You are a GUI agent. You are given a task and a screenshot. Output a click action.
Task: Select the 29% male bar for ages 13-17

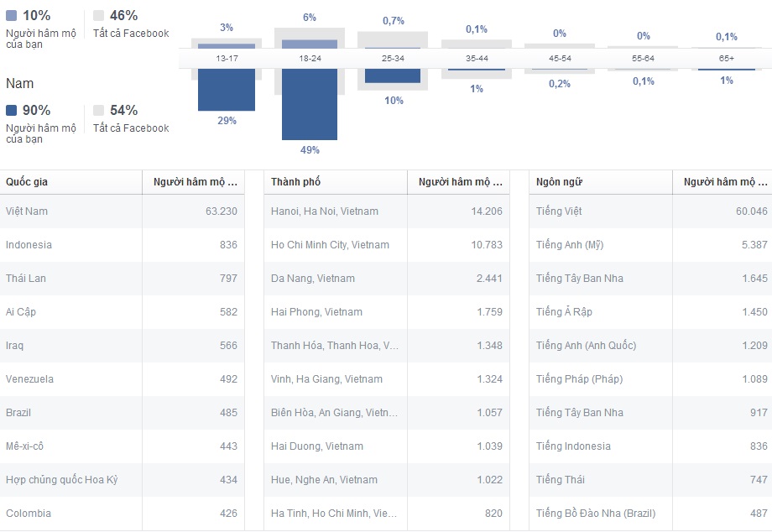point(227,90)
